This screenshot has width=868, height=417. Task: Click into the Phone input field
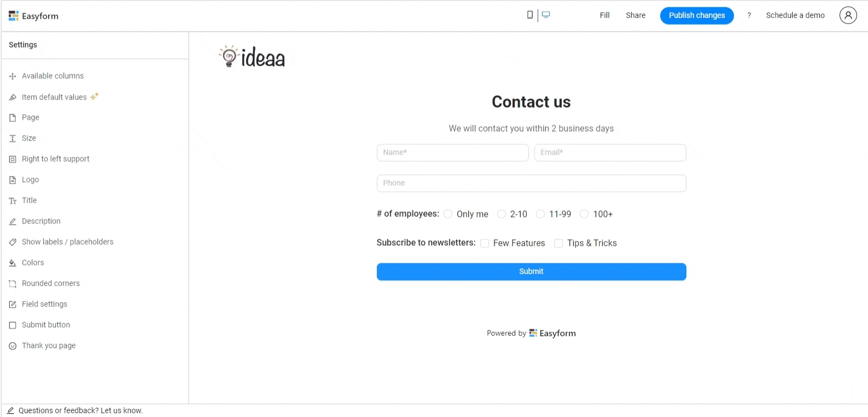531,183
